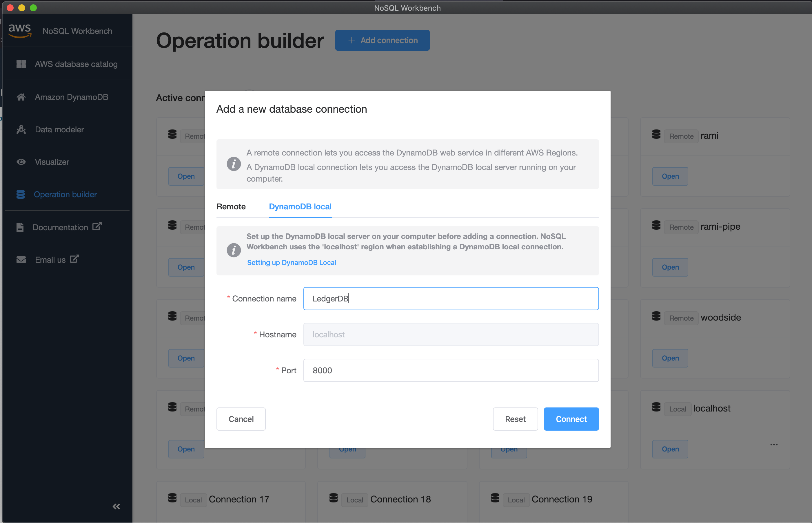This screenshot has width=812, height=523.
Task: Click the database icon on Connection 18
Action: pyautogui.click(x=334, y=498)
